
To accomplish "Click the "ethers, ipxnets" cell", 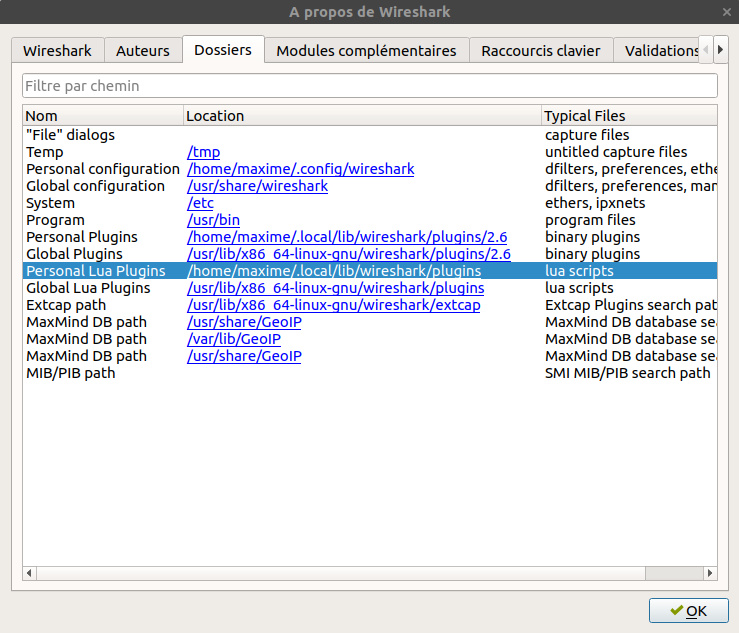I will (595, 203).
